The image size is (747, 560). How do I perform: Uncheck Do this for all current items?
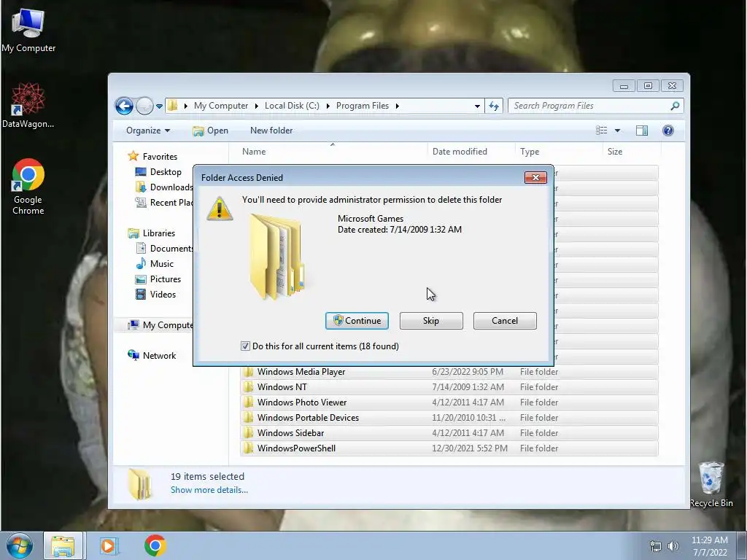point(245,346)
